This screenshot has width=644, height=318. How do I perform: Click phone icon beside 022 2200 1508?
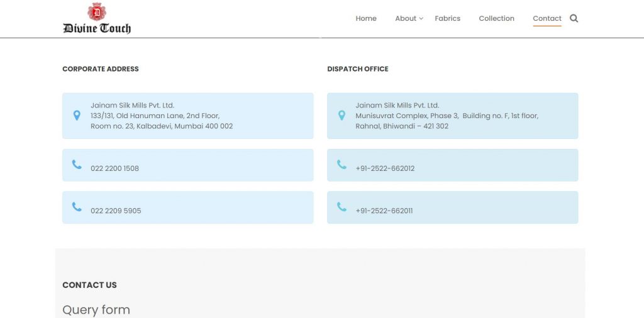tap(77, 165)
